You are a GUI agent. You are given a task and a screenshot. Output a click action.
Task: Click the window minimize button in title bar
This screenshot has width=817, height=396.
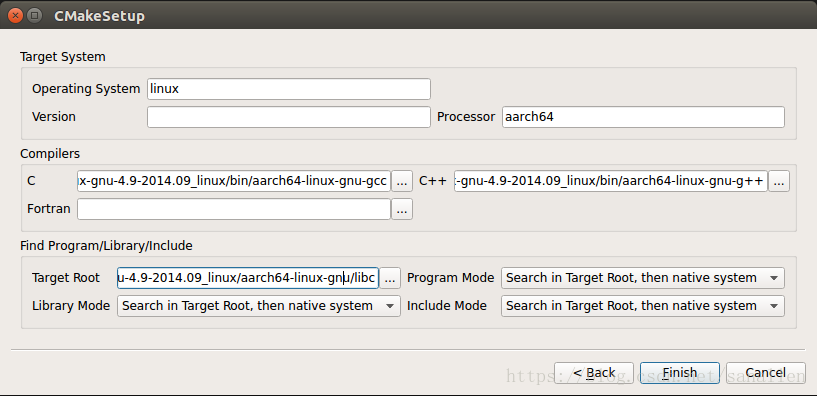34,15
